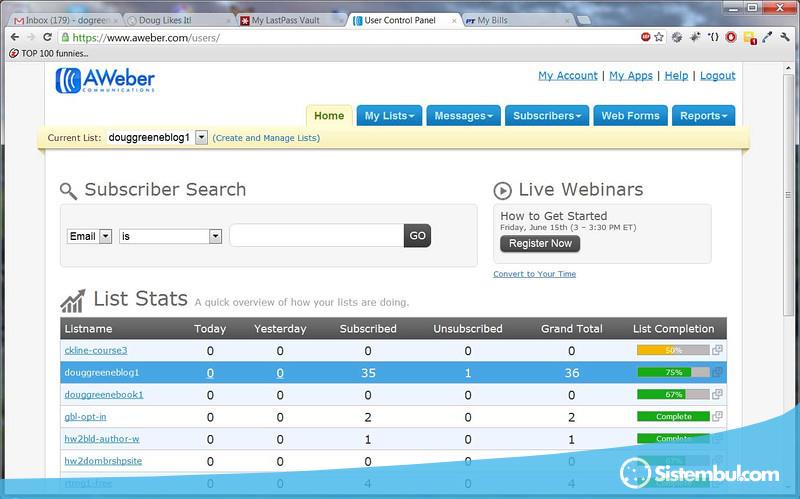Open the ckline-course3 list
800x499 pixels.
(95, 350)
